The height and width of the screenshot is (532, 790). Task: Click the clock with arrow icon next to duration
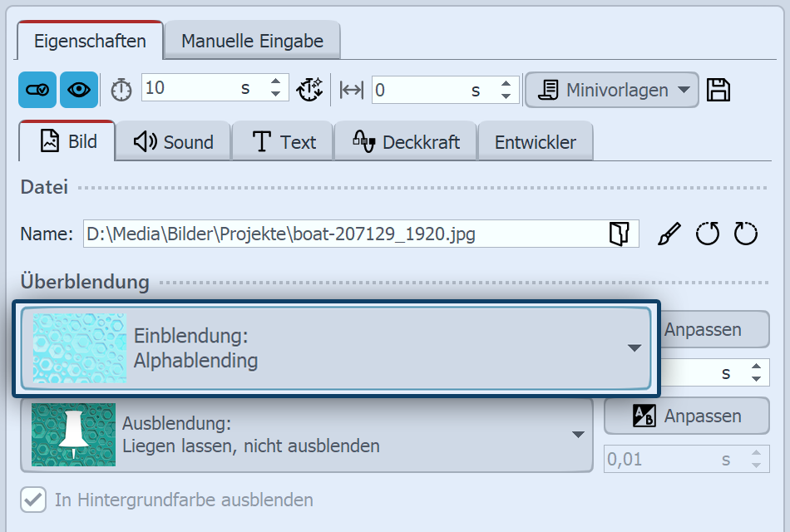point(310,90)
